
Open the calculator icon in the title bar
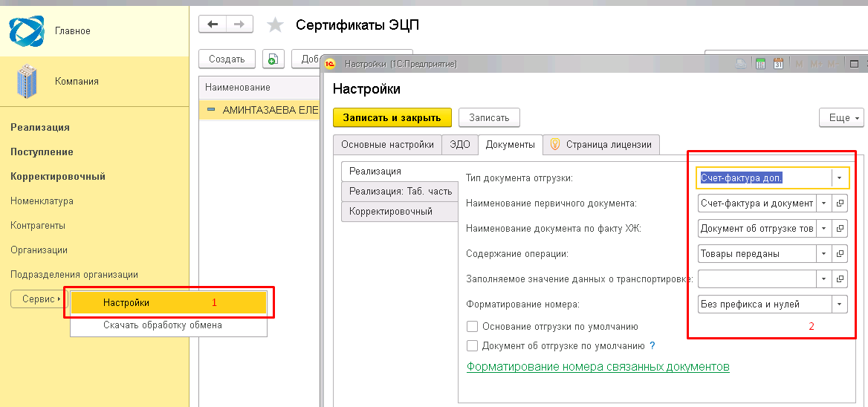pos(761,65)
